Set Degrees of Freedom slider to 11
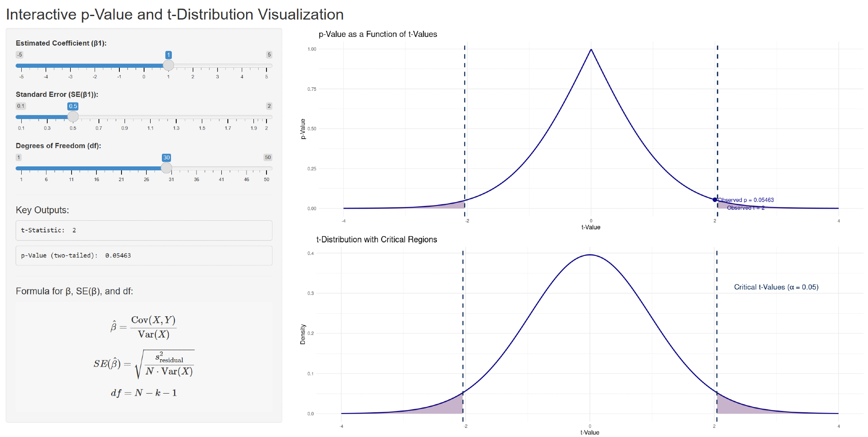 [x=71, y=168]
